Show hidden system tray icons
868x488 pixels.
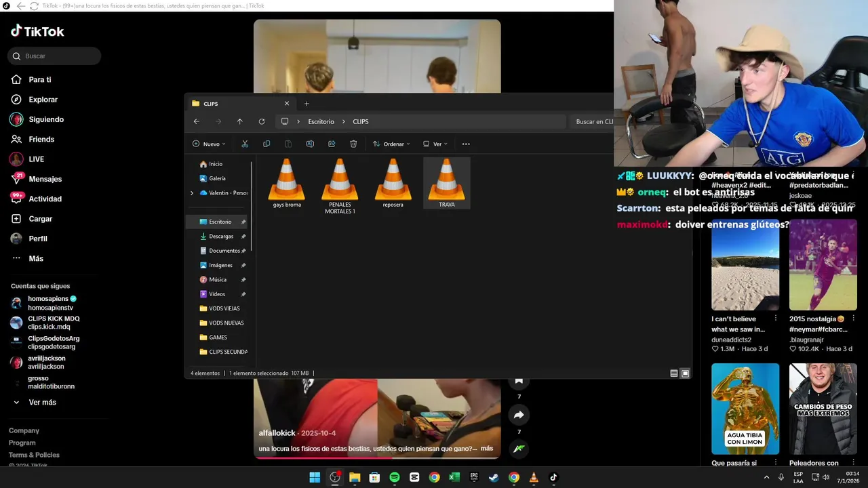tap(767, 477)
